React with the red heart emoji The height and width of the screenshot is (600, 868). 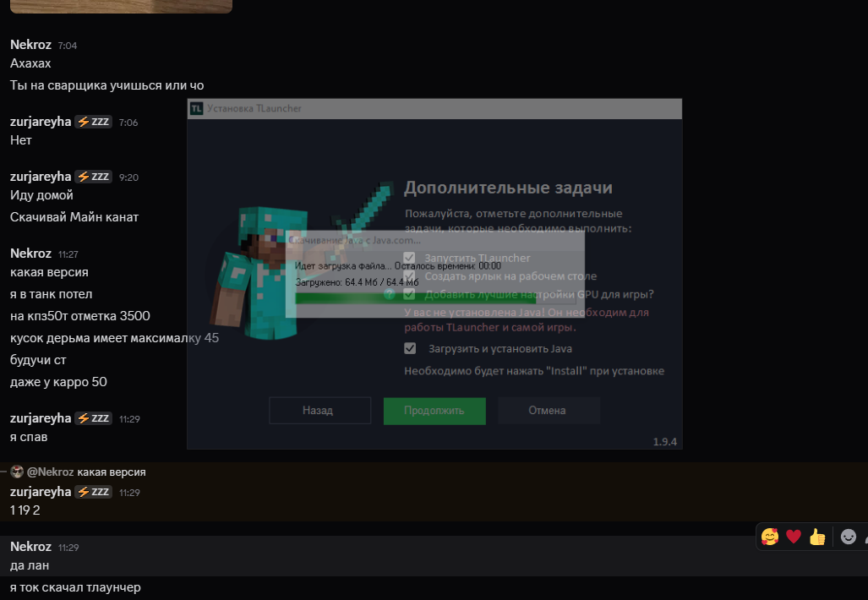[x=794, y=537]
